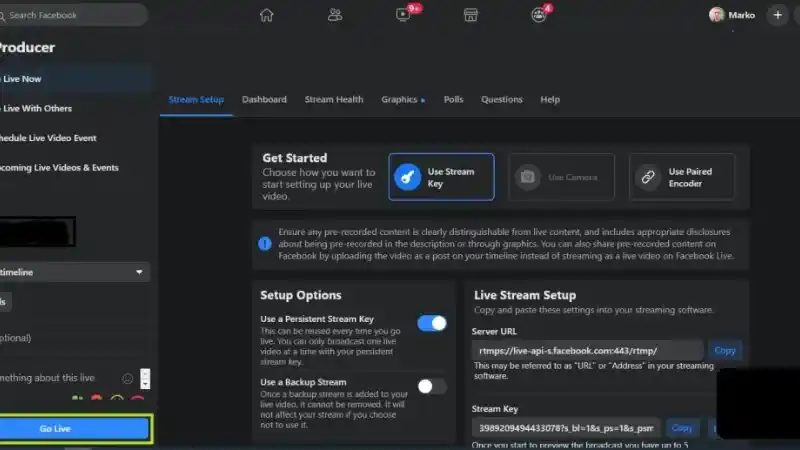
Task: Open the Marketplace icon
Action: coord(470,15)
